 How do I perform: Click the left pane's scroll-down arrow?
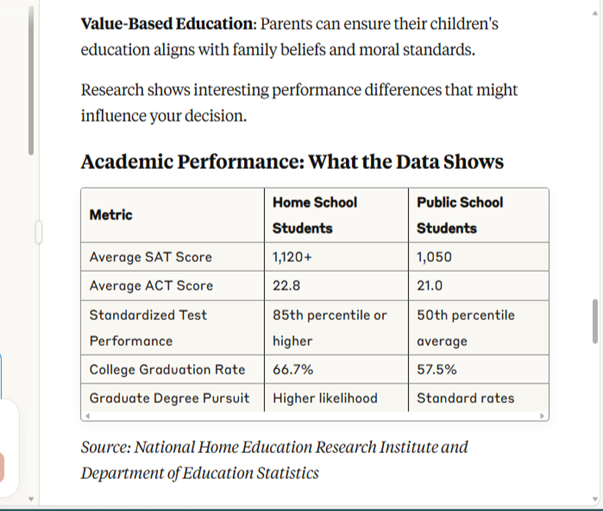[31, 499]
